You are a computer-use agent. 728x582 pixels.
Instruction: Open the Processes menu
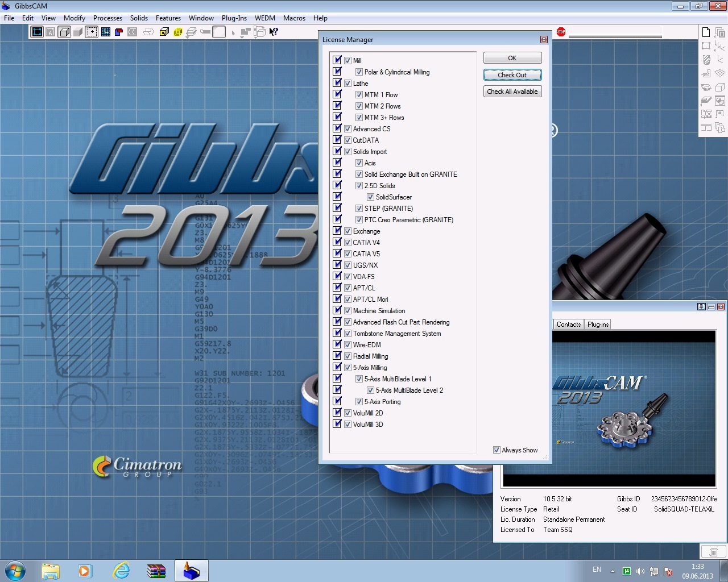coord(107,18)
